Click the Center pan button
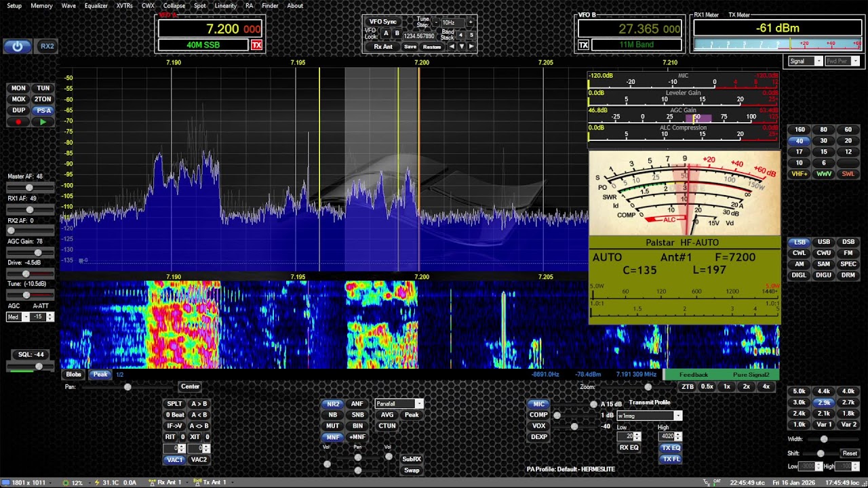Viewport: 868px width, 488px height. pos(190,386)
